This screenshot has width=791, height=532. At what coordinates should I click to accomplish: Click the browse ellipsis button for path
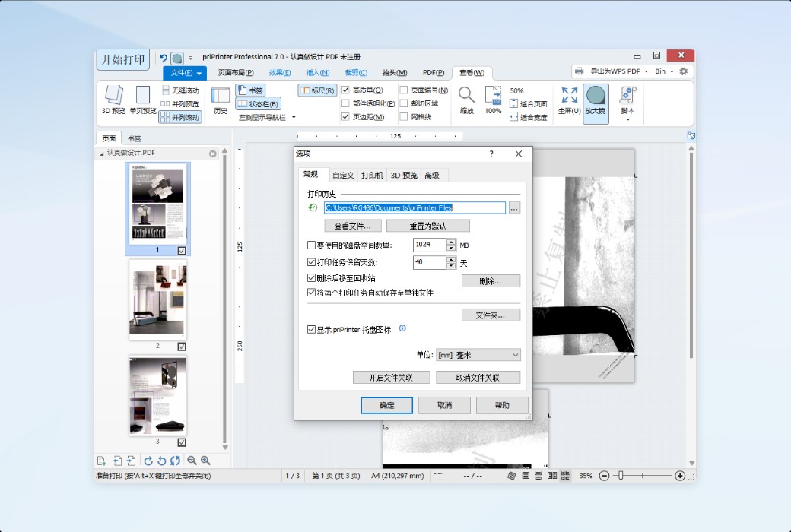(x=514, y=207)
